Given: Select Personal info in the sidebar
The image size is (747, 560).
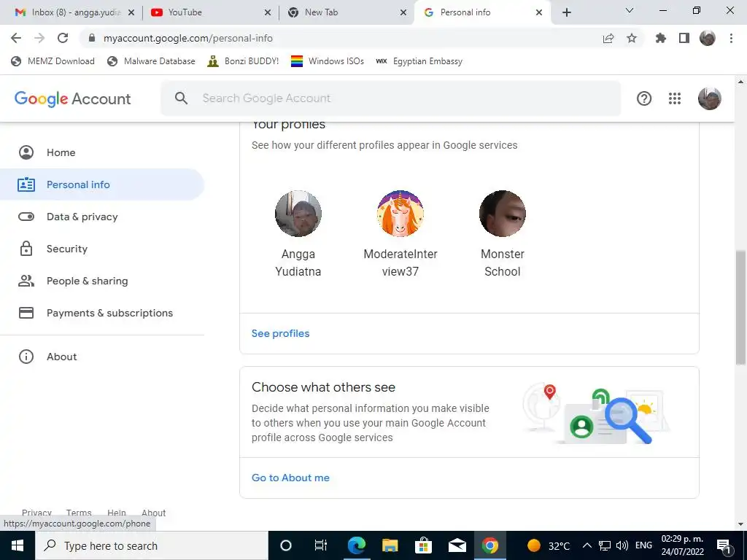Looking at the screenshot, I should (102, 184).
